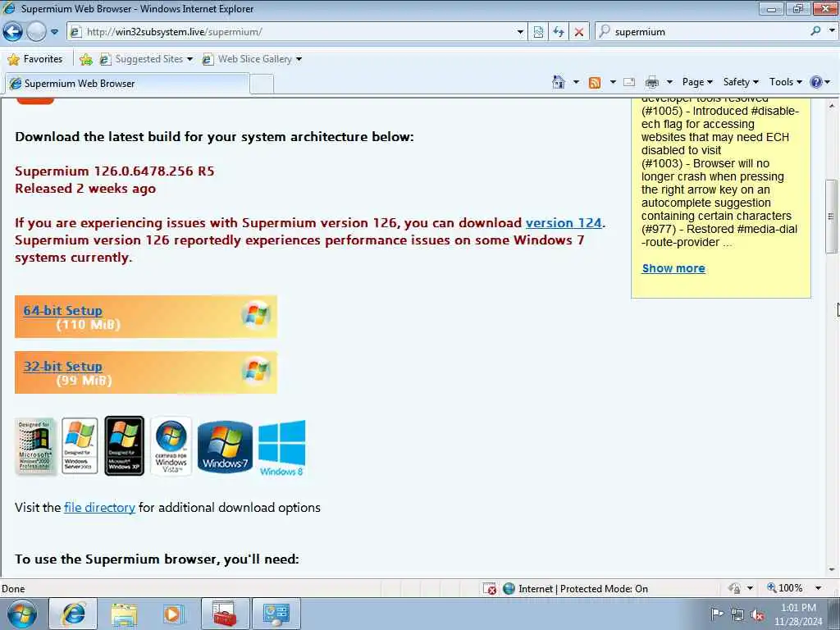Expand the Print dropdown arrow
Screen dimensions: 840x630
pos(669,82)
